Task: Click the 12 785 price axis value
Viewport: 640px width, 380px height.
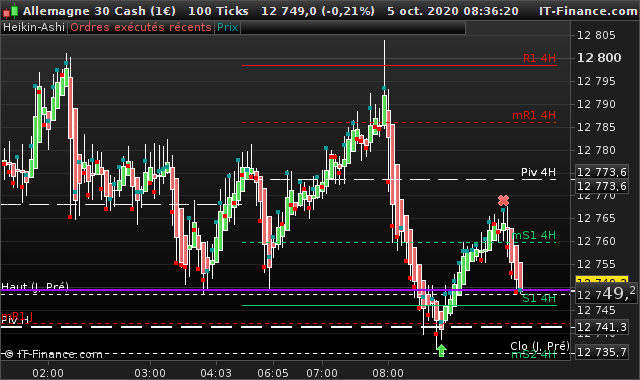Action: [596, 127]
